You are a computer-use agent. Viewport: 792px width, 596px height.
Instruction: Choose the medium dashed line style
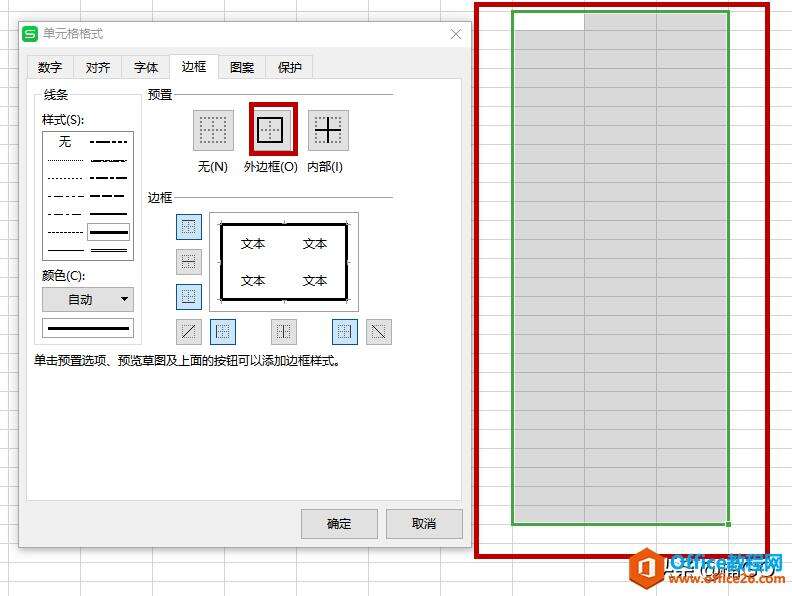109,196
